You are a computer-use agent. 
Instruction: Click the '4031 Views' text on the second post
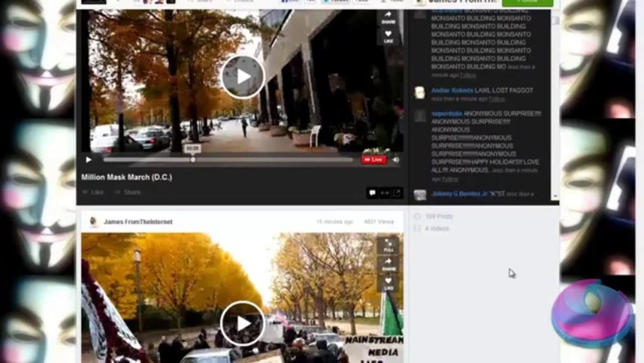click(x=379, y=222)
